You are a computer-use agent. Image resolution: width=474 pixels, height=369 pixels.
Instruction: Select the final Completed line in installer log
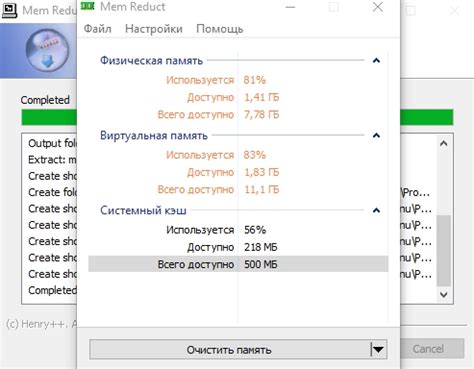tap(52, 290)
